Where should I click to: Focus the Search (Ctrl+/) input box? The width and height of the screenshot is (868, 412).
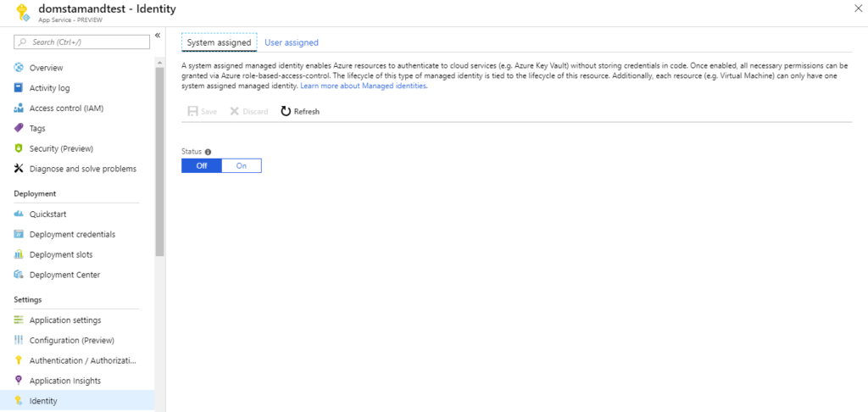[x=82, y=42]
